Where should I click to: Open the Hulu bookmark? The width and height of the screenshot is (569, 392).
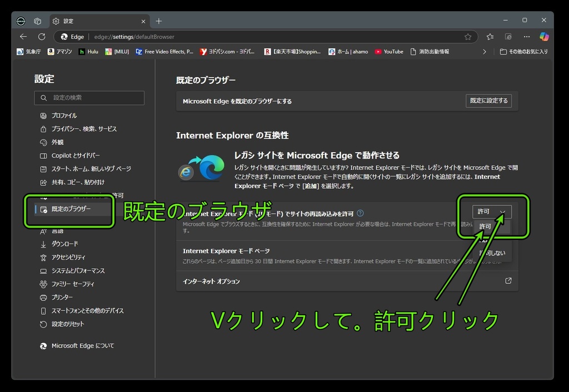pyautogui.click(x=88, y=52)
